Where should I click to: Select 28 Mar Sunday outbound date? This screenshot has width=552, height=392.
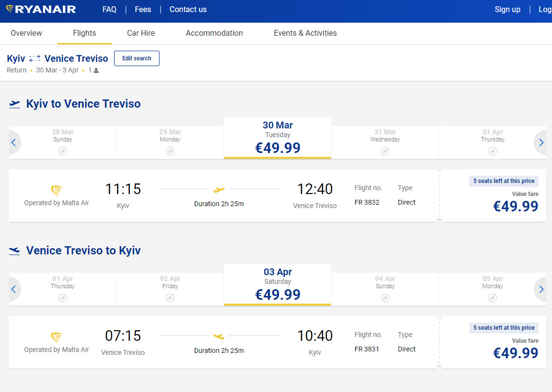point(63,142)
